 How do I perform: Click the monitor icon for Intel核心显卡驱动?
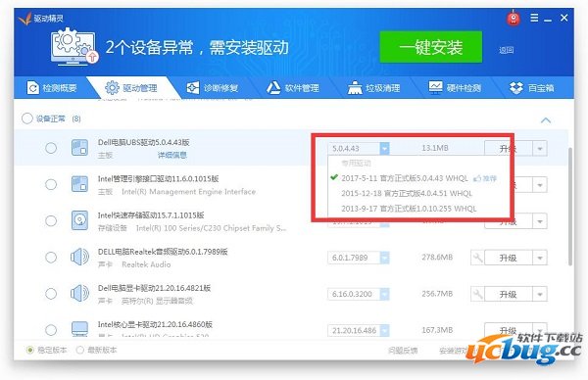tap(80, 329)
